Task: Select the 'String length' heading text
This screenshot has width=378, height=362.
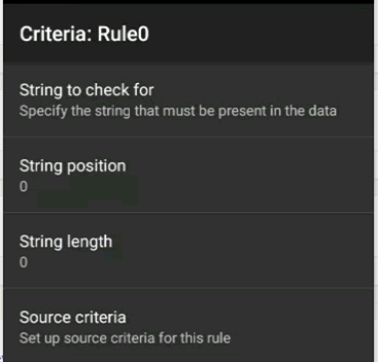Action: tap(66, 242)
